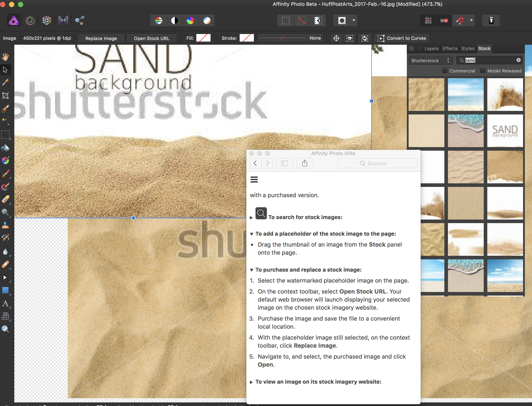Collapse 'To add a placeholder' help section
Viewport: 532px width, 406px height.
click(x=251, y=234)
